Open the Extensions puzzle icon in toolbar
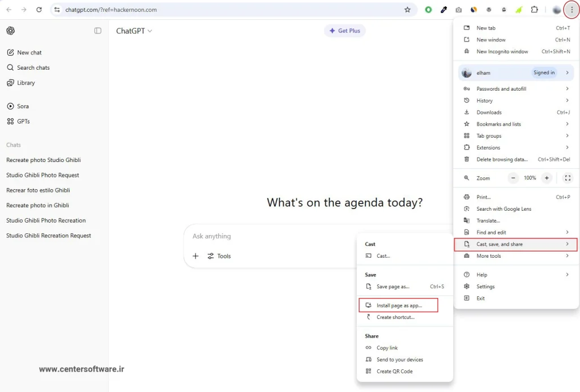The height and width of the screenshot is (392, 580). tap(534, 10)
